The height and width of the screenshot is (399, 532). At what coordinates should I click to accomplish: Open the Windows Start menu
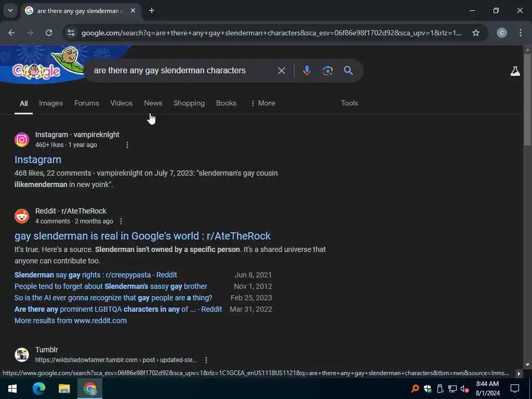pos(12,389)
